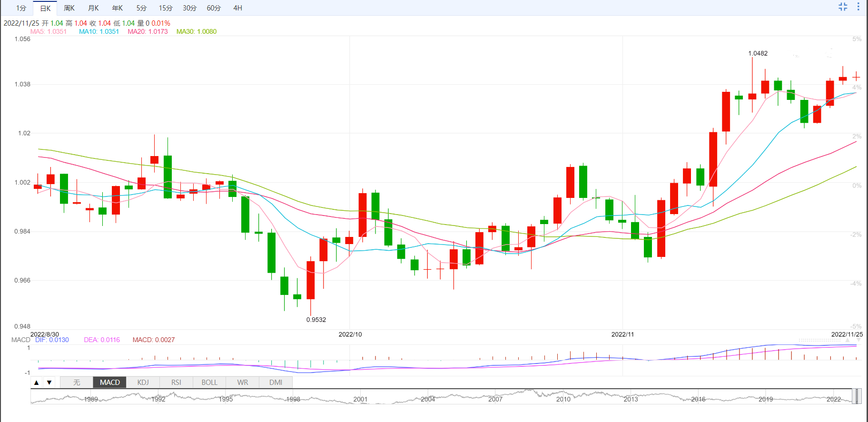Click the 0.966 price axis label

[22, 280]
